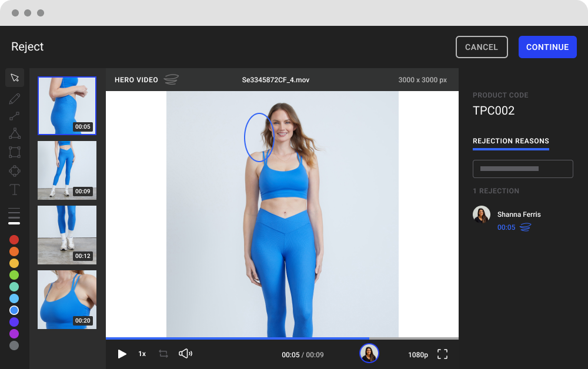588x369 pixels.
Task: Mute the video audio
Action: click(186, 354)
